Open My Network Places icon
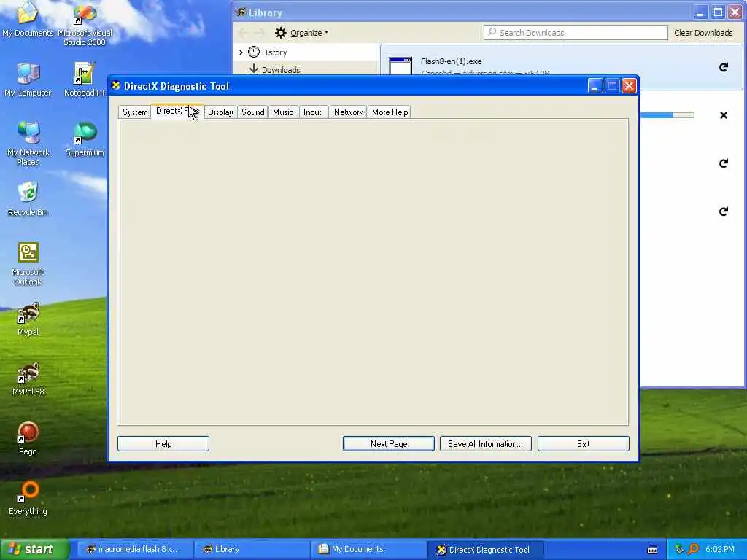747x560 pixels. (x=28, y=143)
